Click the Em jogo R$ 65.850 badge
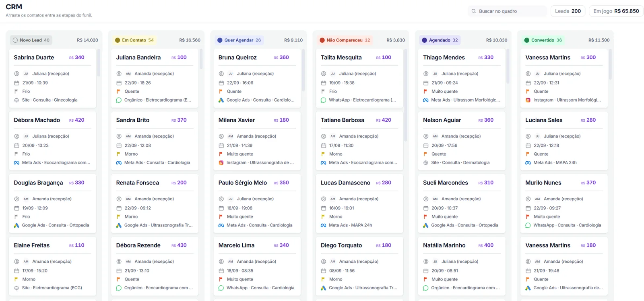Image resolution: width=644 pixels, height=301 pixels. pyautogui.click(x=616, y=11)
